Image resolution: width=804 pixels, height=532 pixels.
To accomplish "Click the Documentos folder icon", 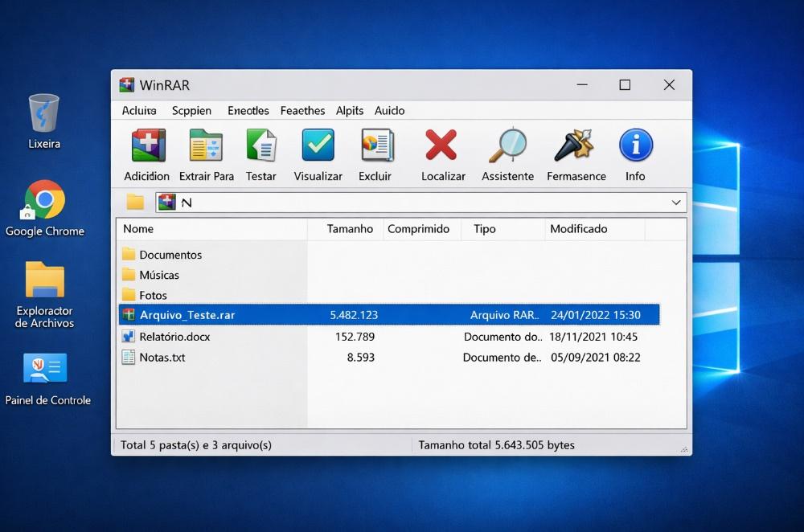I will [129, 254].
